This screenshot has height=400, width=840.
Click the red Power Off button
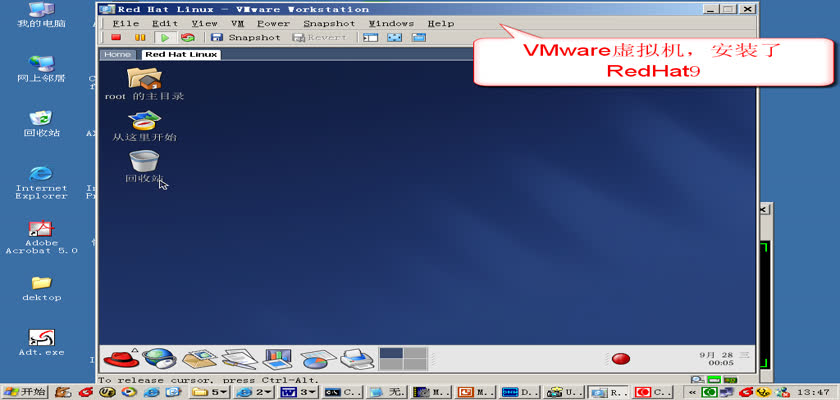[x=116, y=38]
